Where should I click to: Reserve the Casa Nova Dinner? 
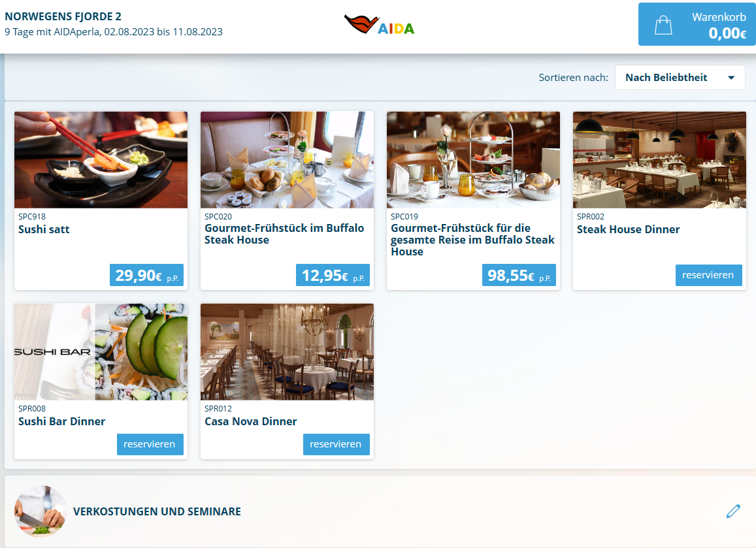click(x=336, y=444)
